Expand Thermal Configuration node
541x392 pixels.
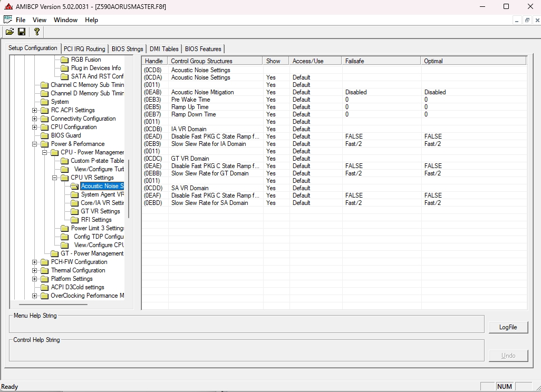pos(34,271)
